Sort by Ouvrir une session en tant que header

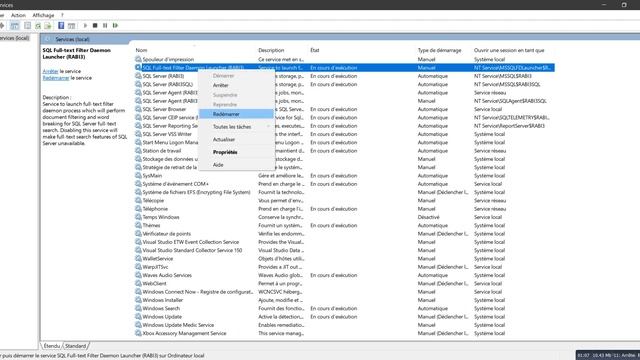pos(509,50)
